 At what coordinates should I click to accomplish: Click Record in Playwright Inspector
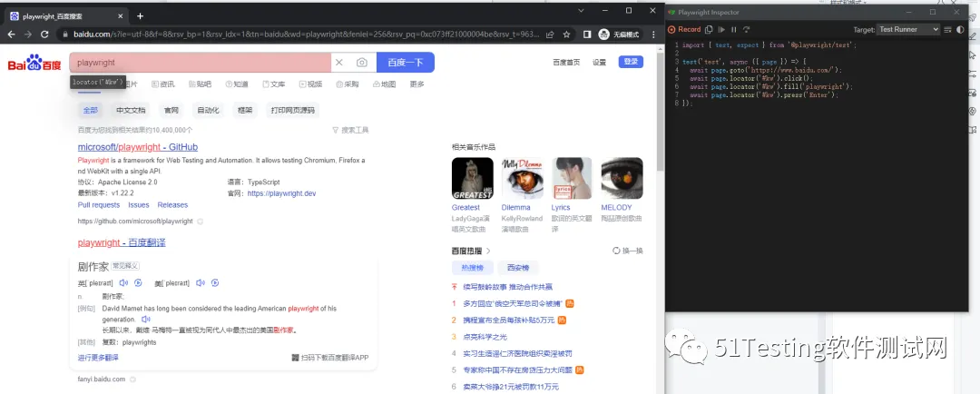[684, 29]
